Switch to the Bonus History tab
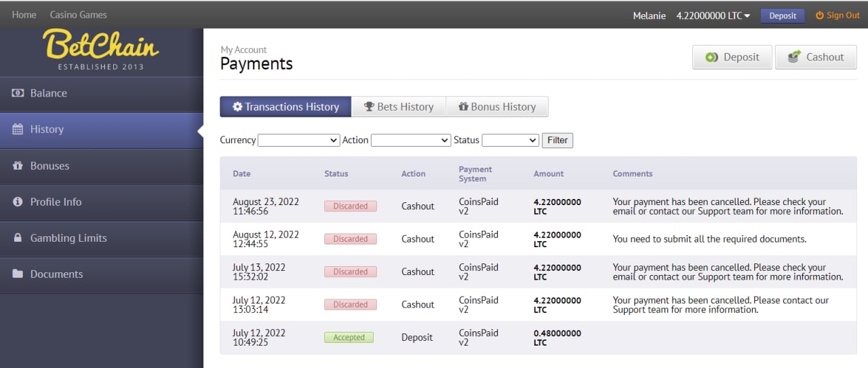 pyautogui.click(x=497, y=107)
